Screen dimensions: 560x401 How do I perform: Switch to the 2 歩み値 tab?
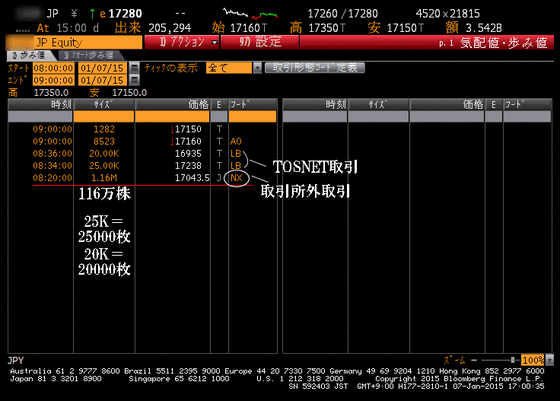click(30, 55)
